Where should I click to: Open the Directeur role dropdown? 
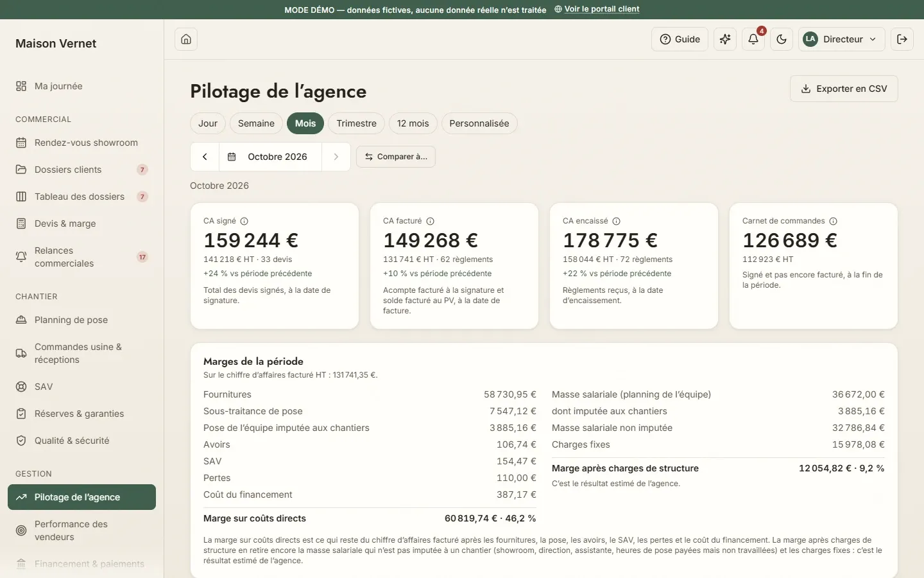[842, 39]
